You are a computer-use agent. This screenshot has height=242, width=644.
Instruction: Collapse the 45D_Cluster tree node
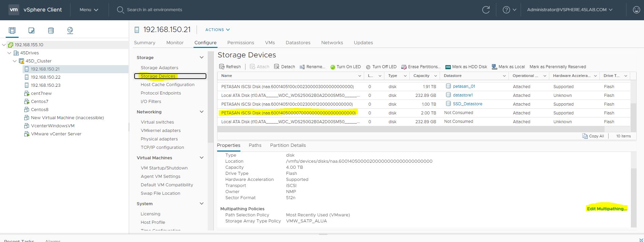point(15,61)
